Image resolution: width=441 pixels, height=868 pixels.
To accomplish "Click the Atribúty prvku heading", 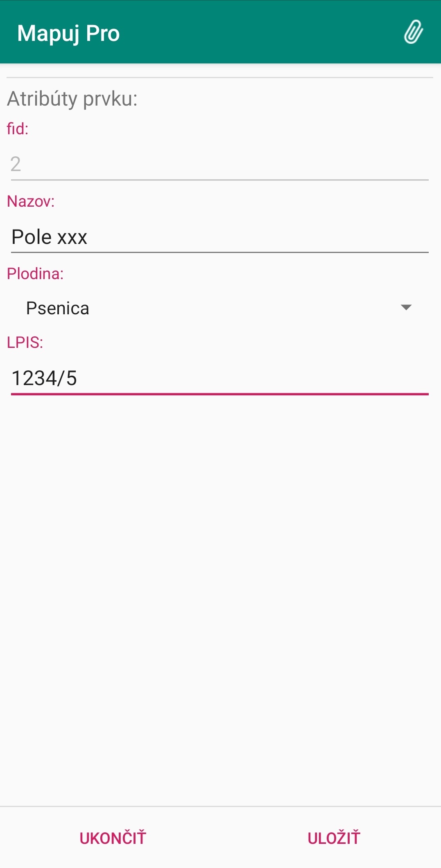I will click(72, 99).
